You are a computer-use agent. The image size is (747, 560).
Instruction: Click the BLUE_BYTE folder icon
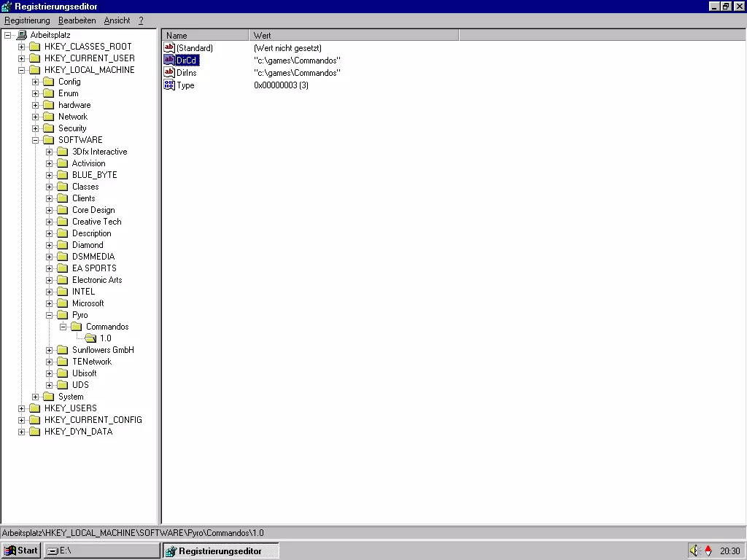click(x=63, y=175)
